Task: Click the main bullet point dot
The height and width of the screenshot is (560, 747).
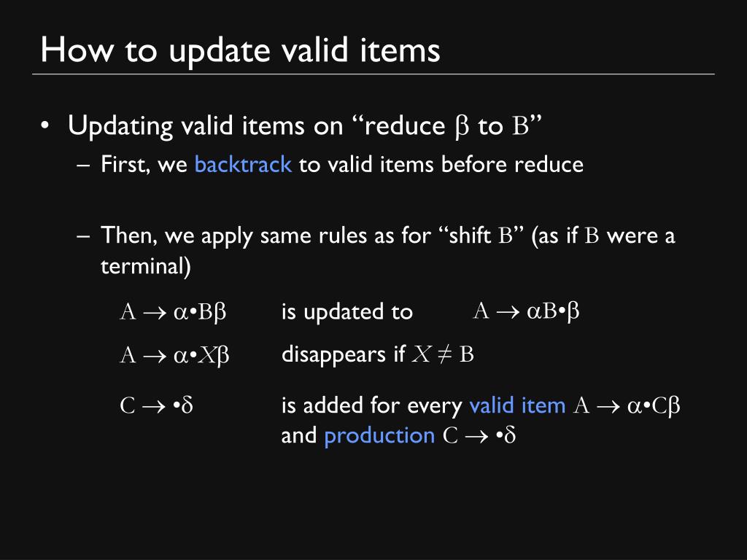Action: [x=44, y=126]
